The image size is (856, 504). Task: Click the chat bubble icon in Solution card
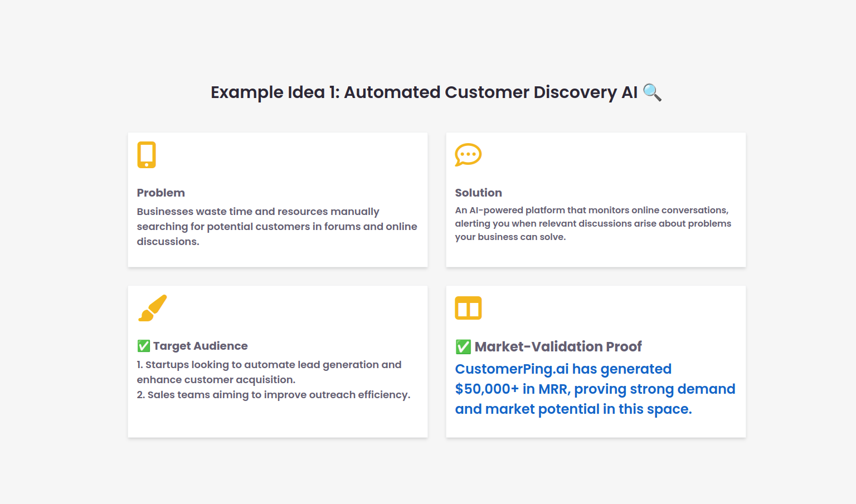click(x=468, y=155)
